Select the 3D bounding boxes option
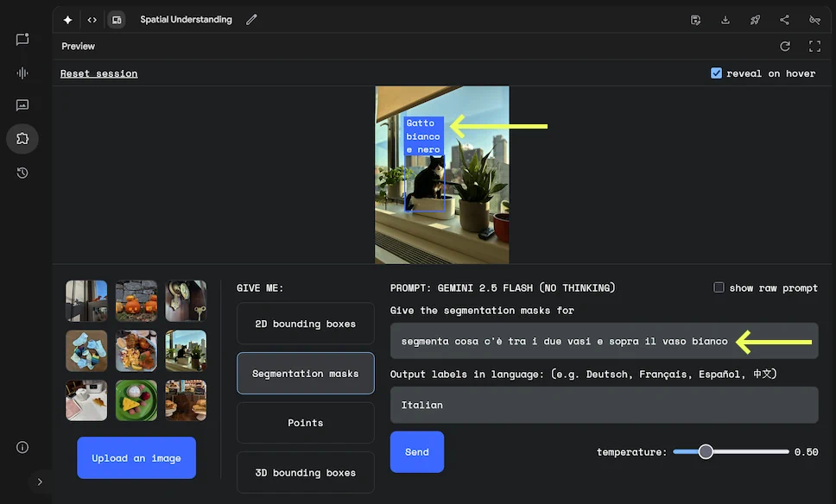This screenshot has width=836, height=504. click(x=306, y=473)
